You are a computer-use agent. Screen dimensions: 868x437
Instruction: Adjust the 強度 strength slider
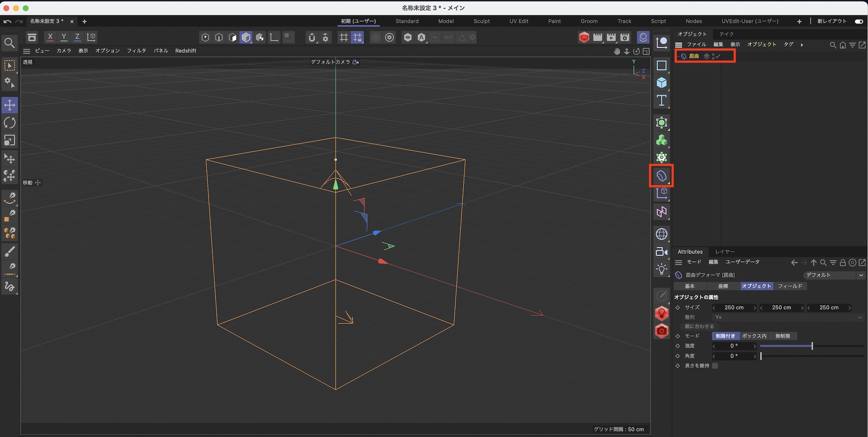tap(812, 346)
